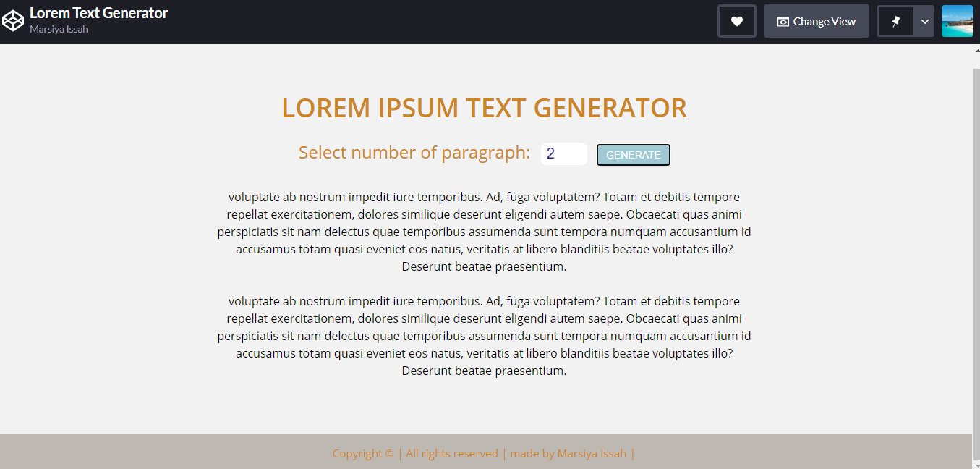This screenshot has height=469, width=980.
Task: Click the 'Select number of paragraph' label
Action: coord(414,153)
